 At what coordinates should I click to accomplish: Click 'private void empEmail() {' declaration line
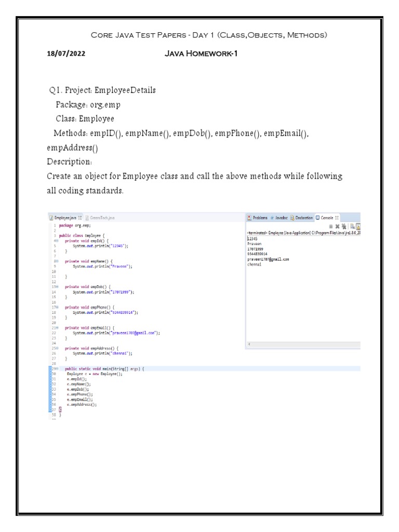(89, 328)
